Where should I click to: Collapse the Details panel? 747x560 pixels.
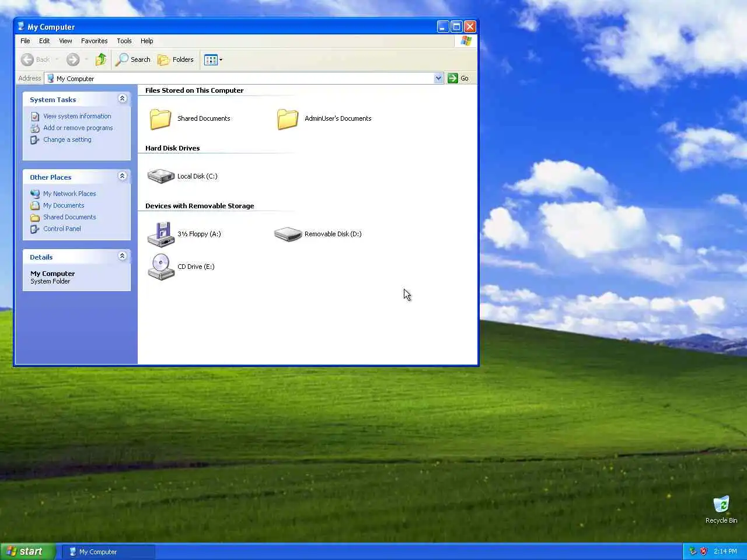pos(122,256)
